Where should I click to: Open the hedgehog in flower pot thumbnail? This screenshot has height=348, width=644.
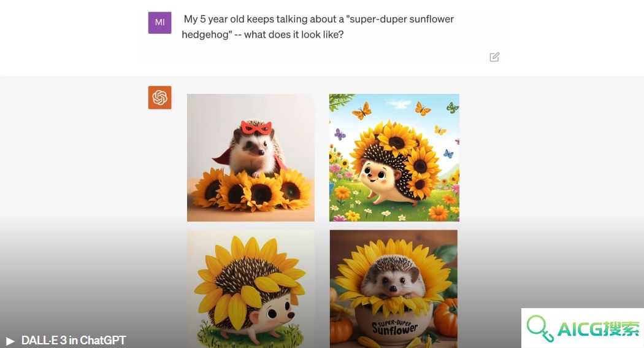coord(394,289)
